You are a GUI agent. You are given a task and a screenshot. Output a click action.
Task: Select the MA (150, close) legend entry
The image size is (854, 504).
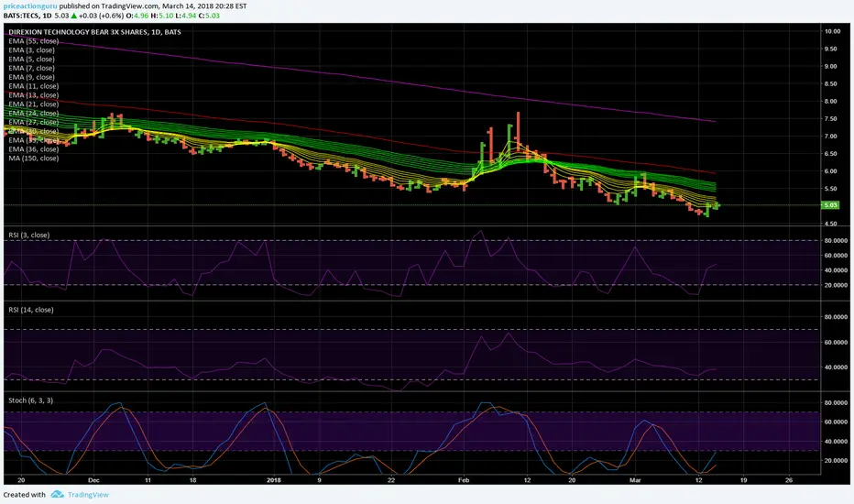[33, 158]
